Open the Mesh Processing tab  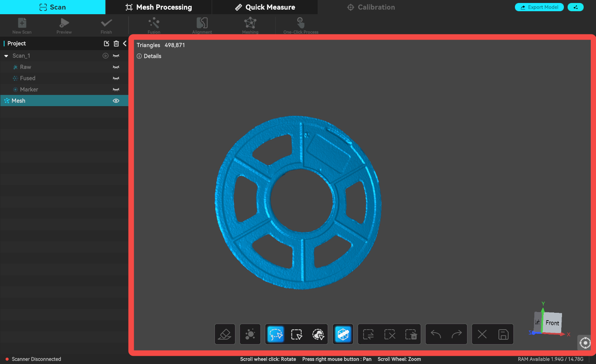159,7
